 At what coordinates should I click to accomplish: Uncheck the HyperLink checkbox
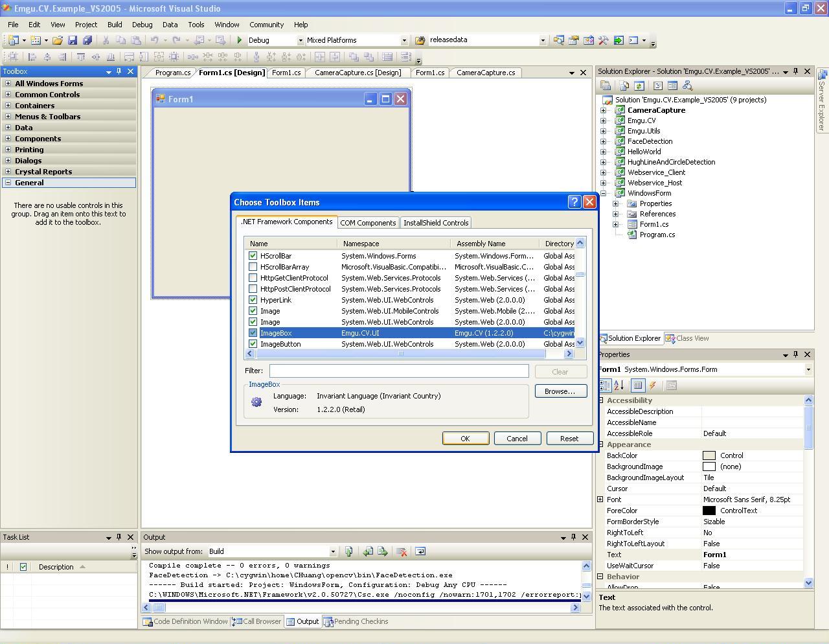[x=253, y=300]
